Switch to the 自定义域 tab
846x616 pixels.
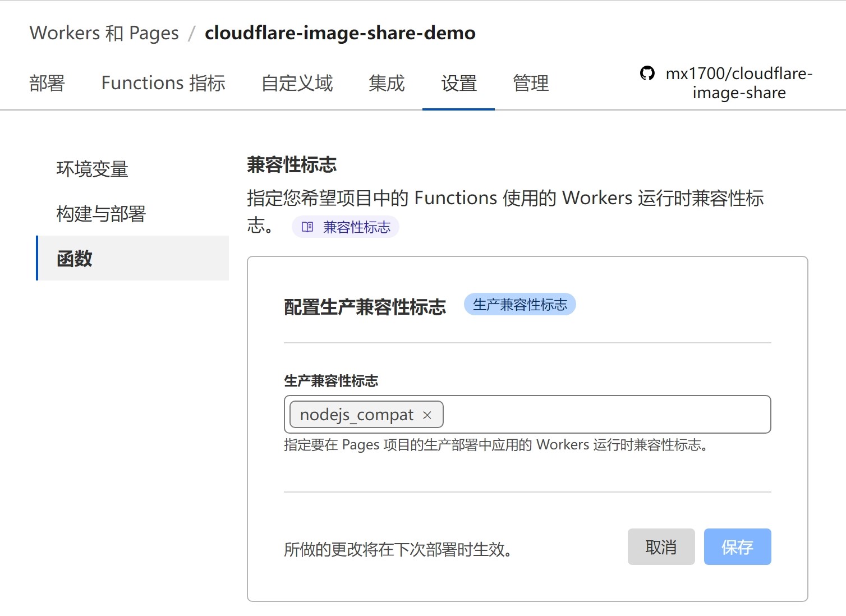[297, 83]
